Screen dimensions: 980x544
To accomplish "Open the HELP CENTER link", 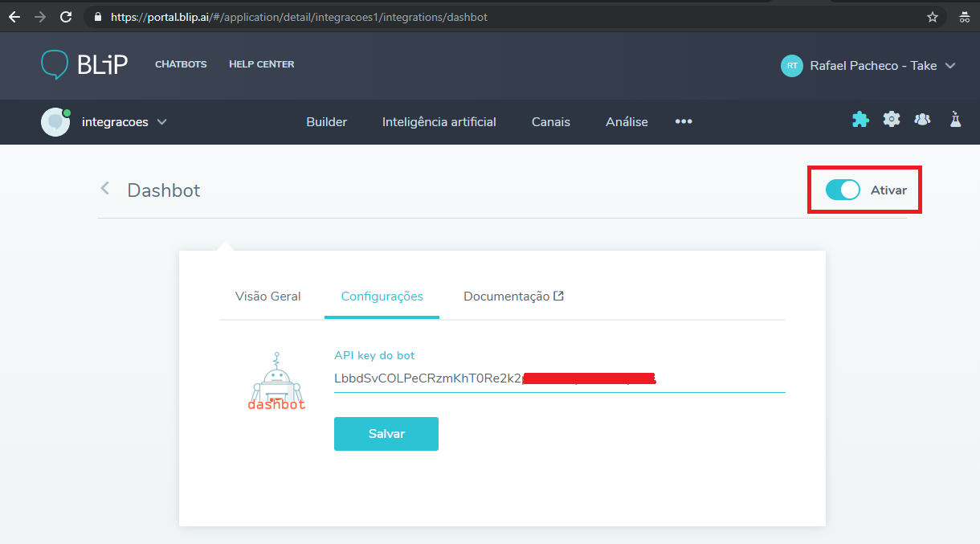I will click(x=262, y=64).
